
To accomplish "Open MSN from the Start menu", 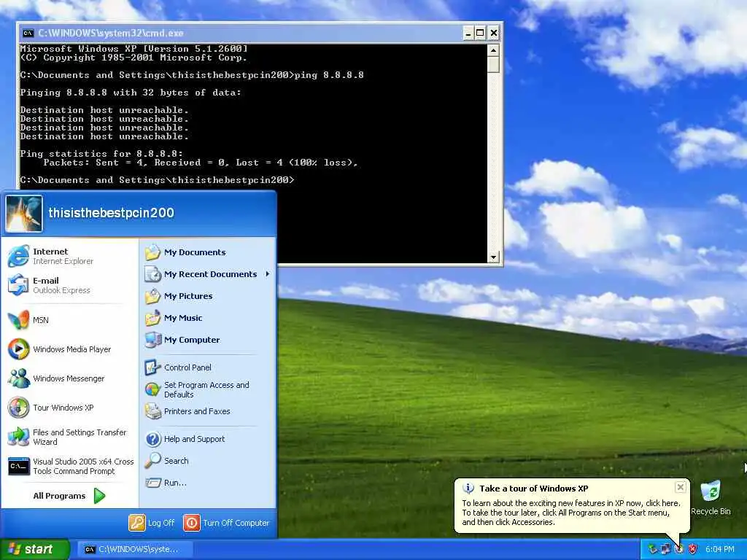I will tap(69, 320).
